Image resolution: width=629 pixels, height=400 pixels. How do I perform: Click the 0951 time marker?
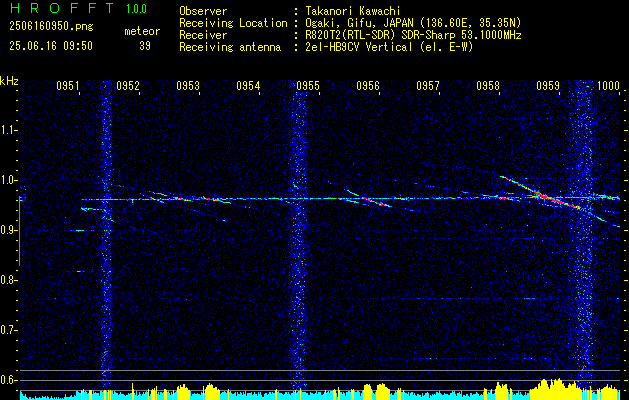coord(68,85)
